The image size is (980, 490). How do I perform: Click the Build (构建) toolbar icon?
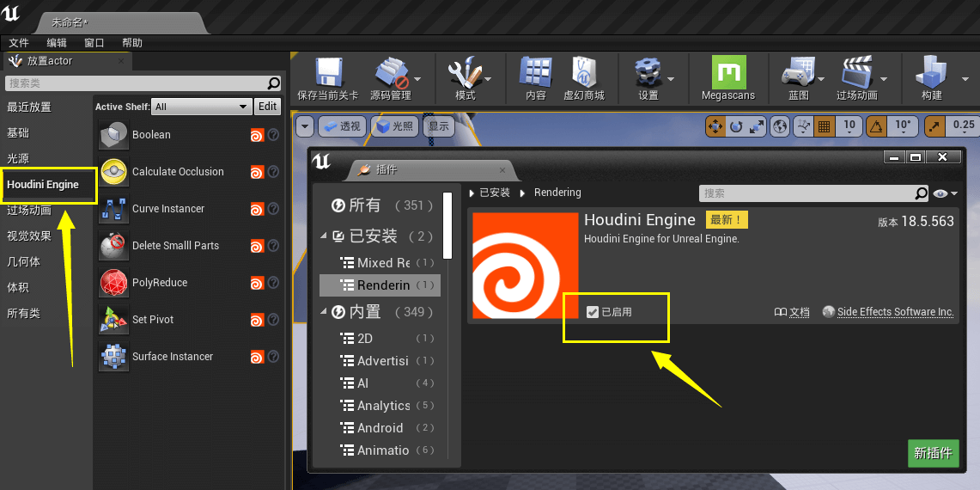(931, 72)
